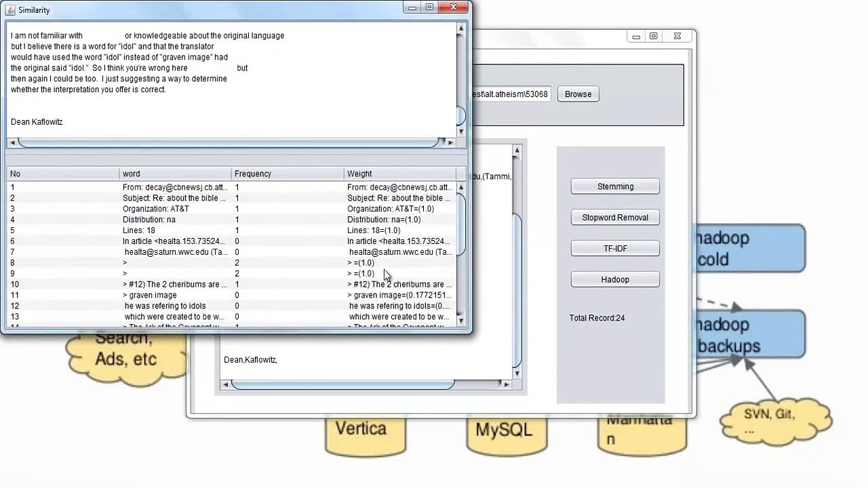
Task: Launch the Hadoop button
Action: tap(615, 280)
